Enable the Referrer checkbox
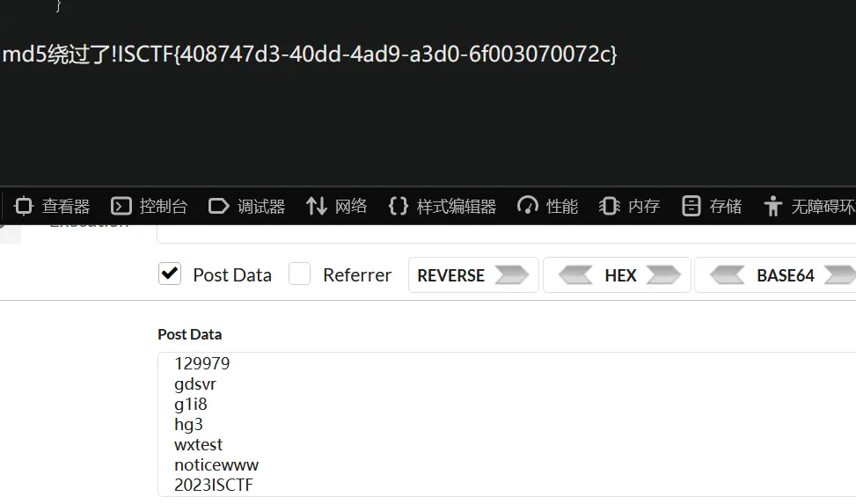The height and width of the screenshot is (504, 856). coord(300,274)
